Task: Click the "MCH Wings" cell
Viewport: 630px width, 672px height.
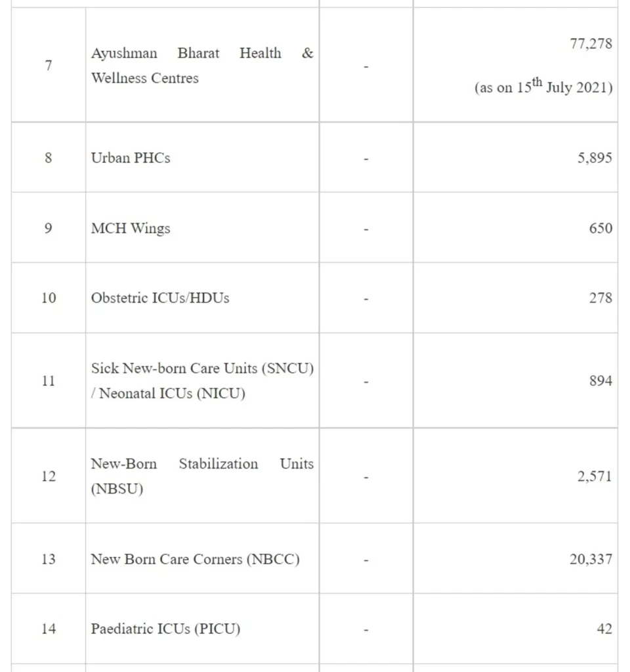Action: point(131,228)
